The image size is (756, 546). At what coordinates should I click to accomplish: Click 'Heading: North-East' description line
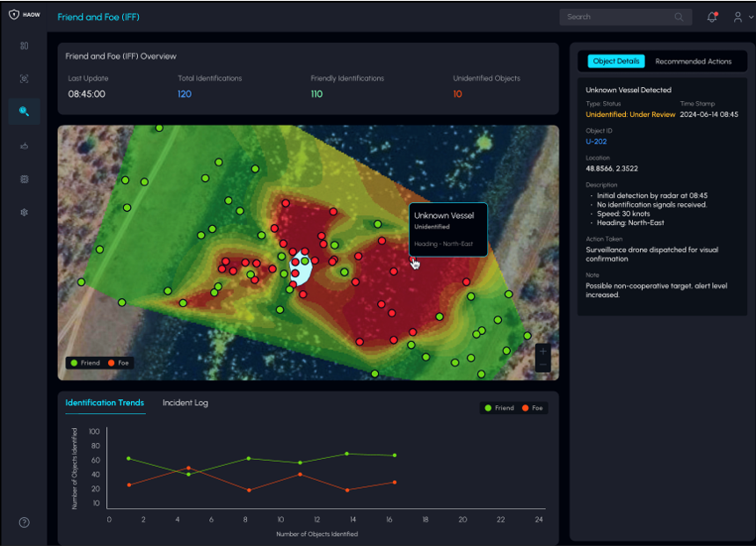click(x=630, y=222)
